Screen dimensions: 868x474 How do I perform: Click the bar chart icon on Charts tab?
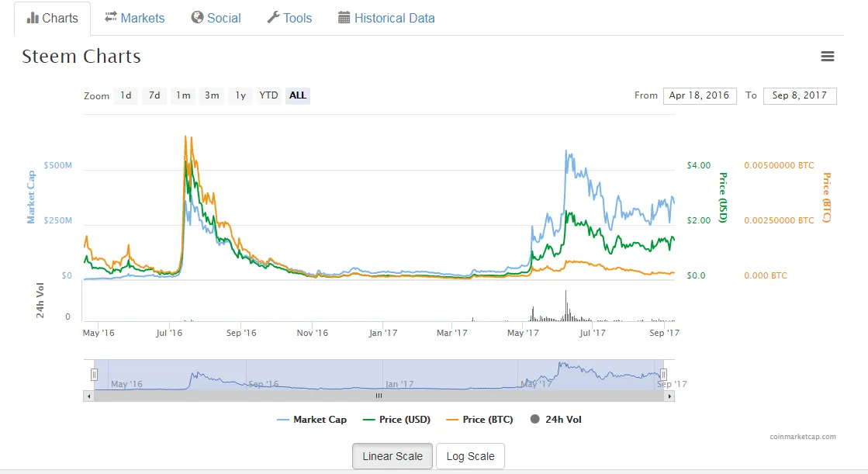pos(33,19)
